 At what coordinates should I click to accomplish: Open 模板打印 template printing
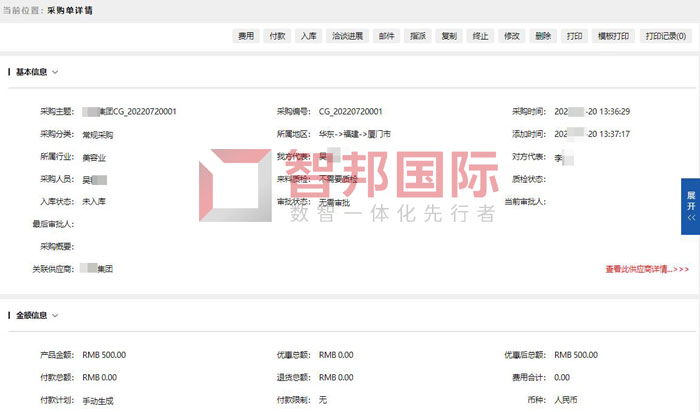pos(613,36)
